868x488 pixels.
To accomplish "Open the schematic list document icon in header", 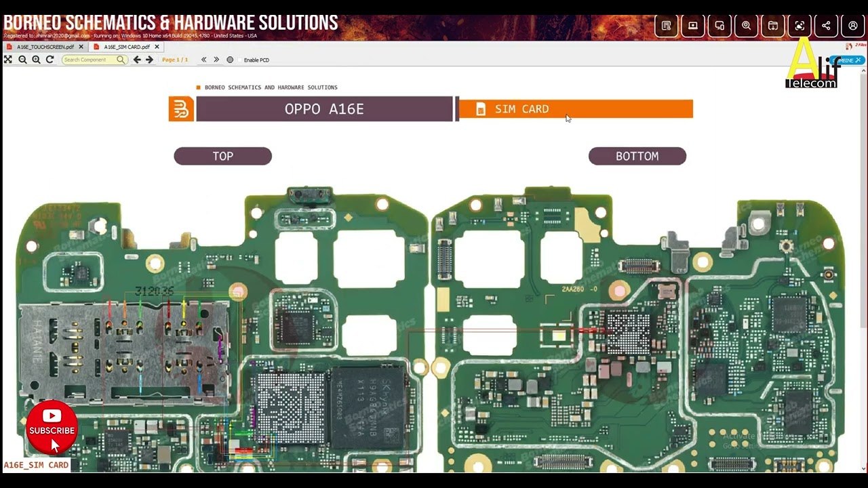I will click(666, 26).
